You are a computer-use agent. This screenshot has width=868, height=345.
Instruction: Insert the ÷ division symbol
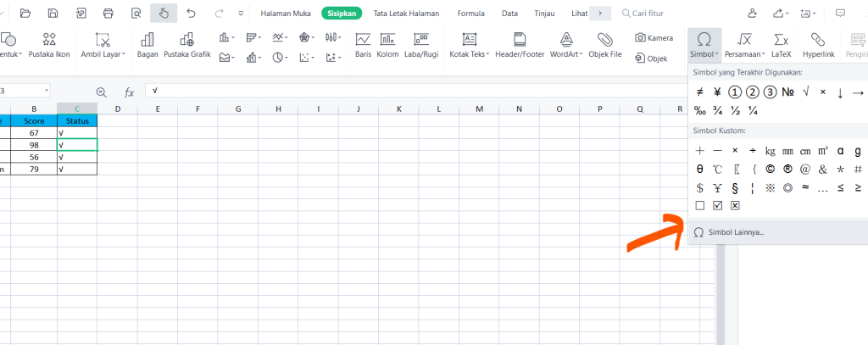click(753, 151)
